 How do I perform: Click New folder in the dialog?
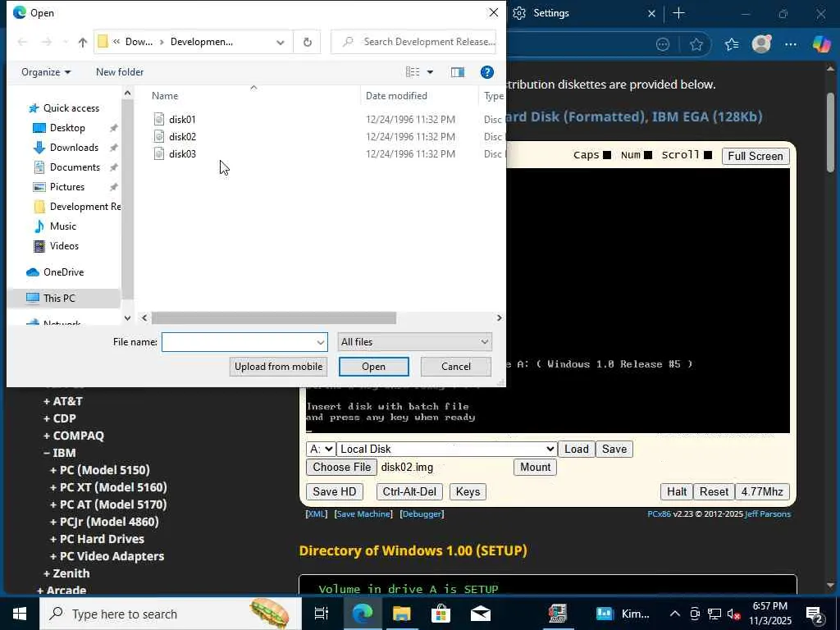click(x=120, y=72)
